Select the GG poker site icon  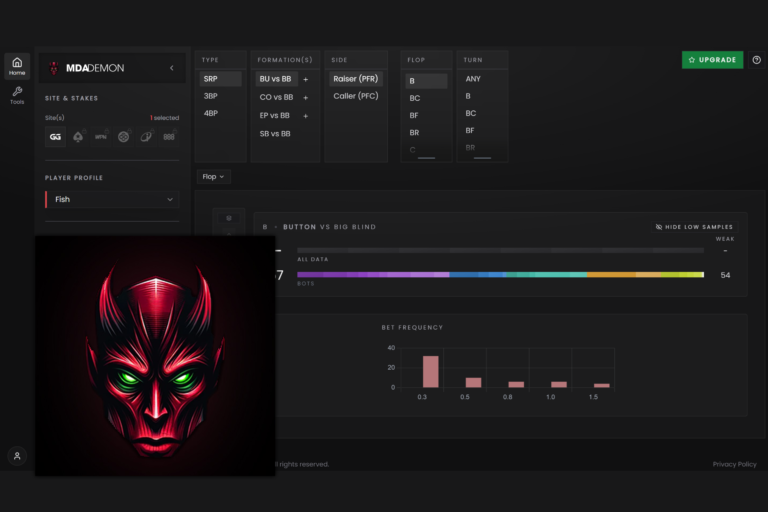(55, 137)
